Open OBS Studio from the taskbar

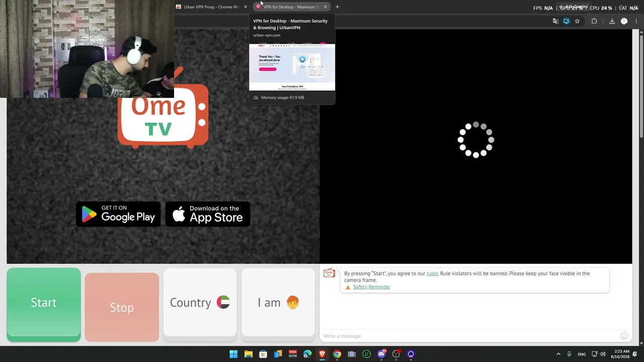[x=396, y=354]
